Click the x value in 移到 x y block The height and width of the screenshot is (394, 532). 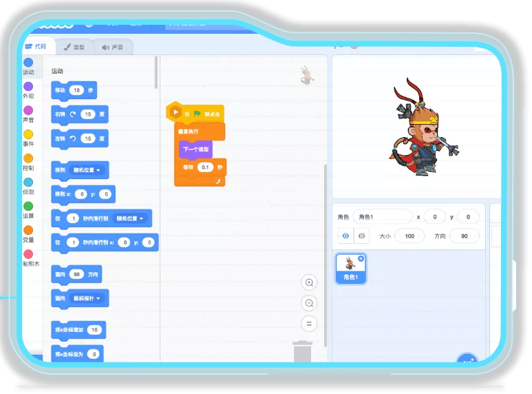coord(81,194)
